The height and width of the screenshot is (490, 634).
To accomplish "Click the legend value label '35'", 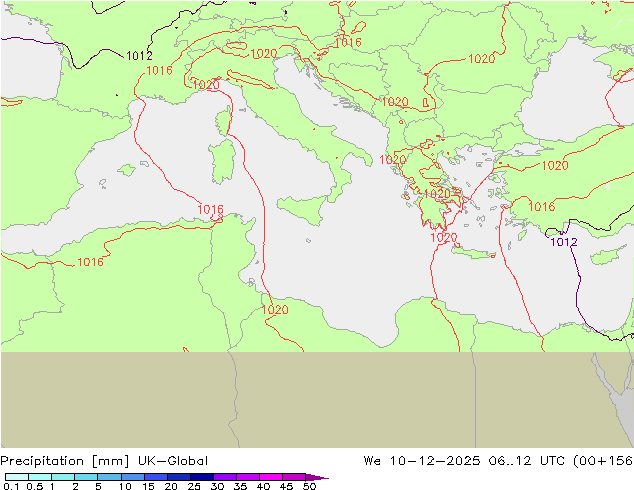I will [x=240, y=486].
